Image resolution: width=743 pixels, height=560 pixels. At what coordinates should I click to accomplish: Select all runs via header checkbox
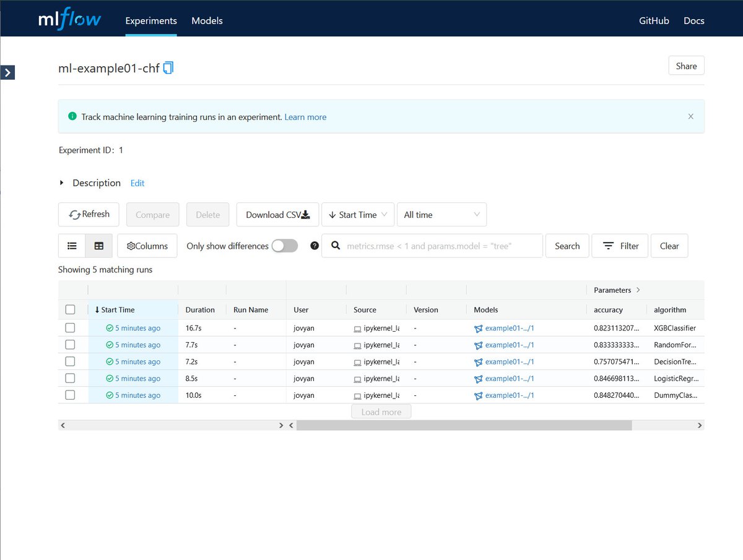[70, 309]
